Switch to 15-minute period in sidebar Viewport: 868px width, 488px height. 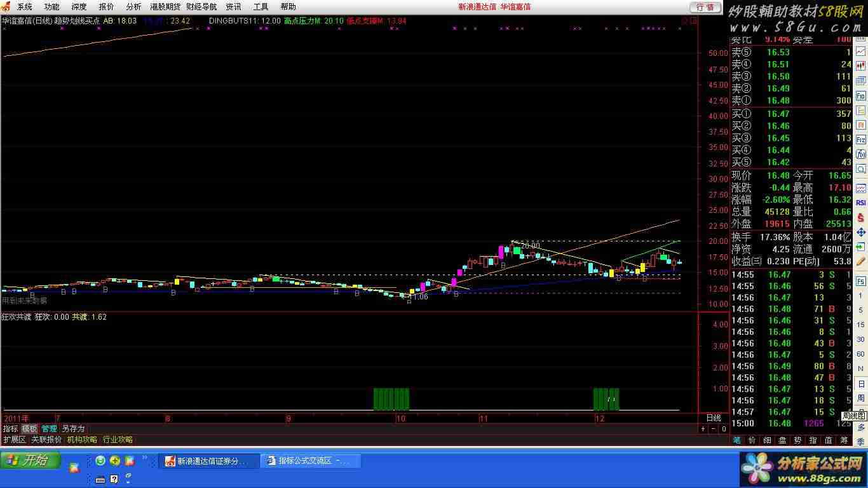pyautogui.click(x=861, y=325)
